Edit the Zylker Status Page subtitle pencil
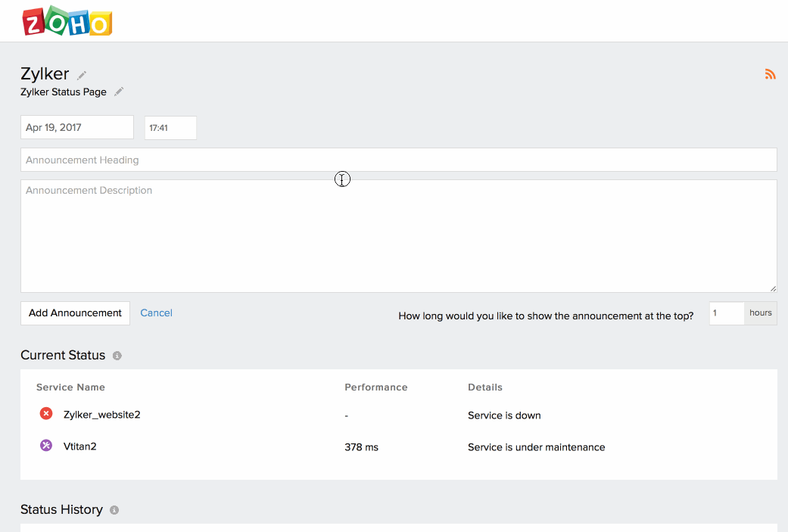 pos(119,92)
